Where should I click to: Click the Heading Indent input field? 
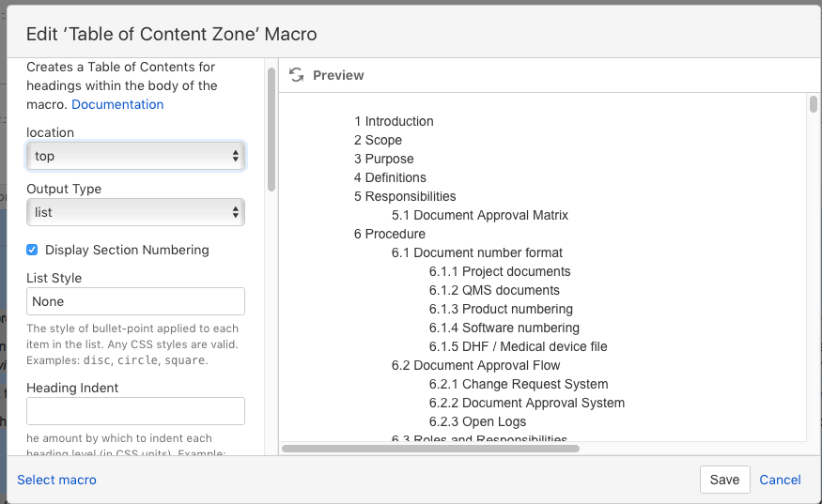(x=136, y=411)
